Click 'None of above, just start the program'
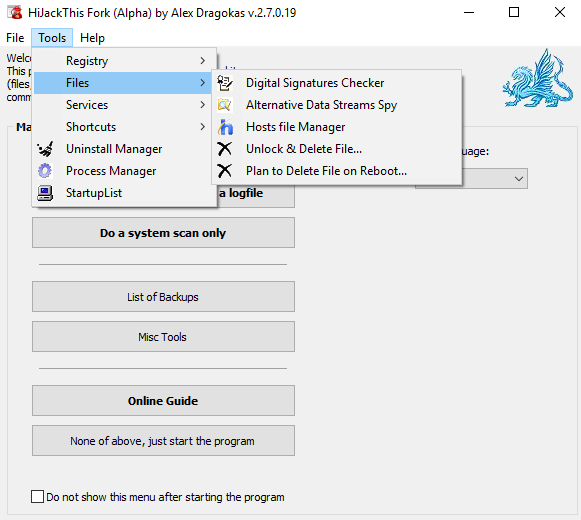Viewport: 581px width, 520px height. point(163,441)
